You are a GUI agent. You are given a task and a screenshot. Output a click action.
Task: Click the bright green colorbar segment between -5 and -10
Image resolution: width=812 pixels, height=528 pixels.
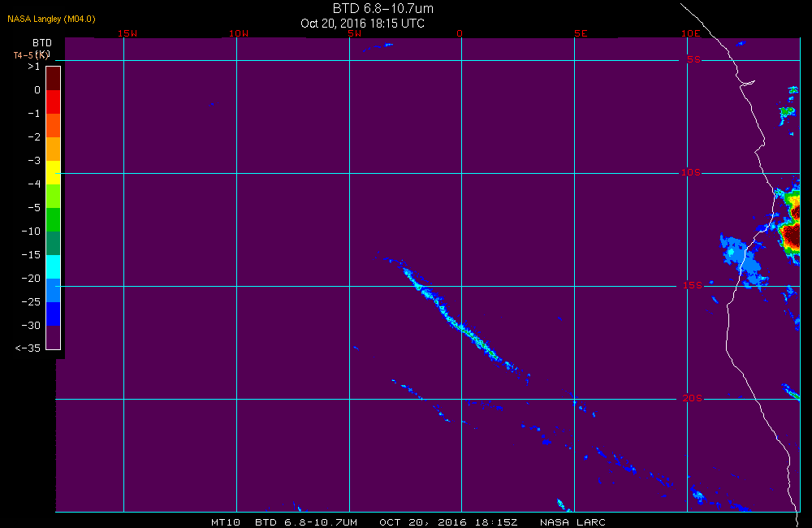coord(54,219)
